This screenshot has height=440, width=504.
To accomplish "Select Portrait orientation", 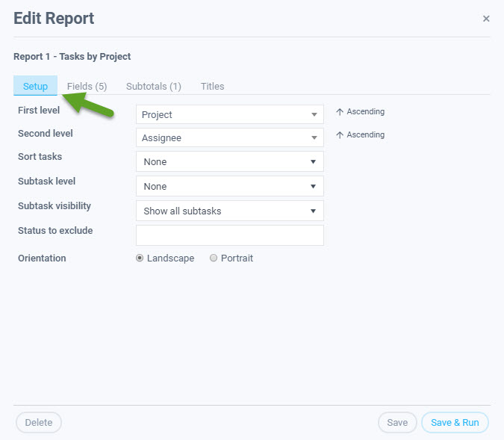I will [214, 258].
